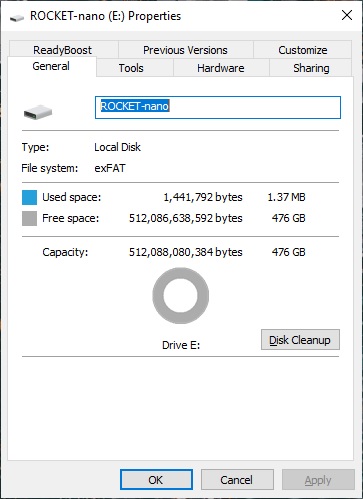This screenshot has width=363, height=499.
Task: Click the disk usage donut chart
Action: coord(181,295)
